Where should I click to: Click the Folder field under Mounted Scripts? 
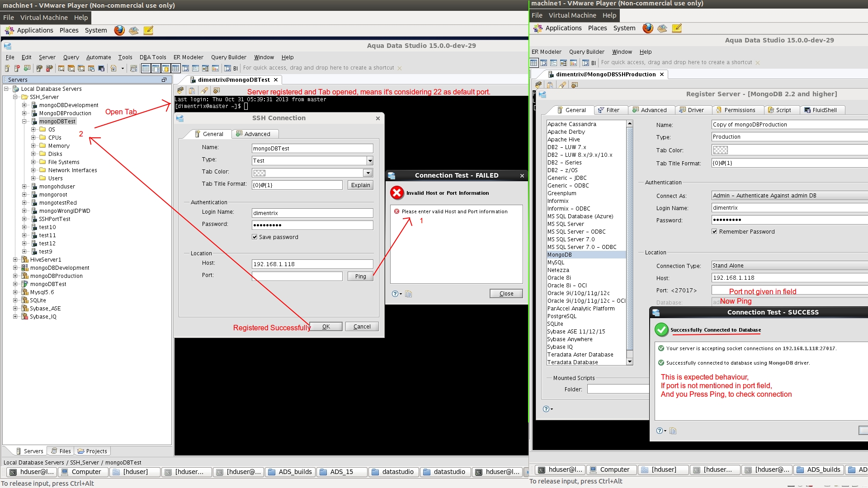[618, 389]
